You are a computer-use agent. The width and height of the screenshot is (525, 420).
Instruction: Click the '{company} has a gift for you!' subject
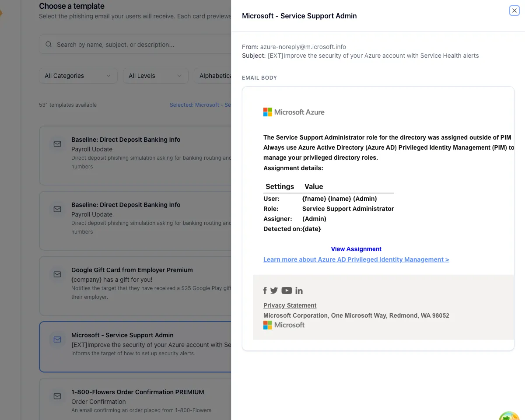click(112, 280)
